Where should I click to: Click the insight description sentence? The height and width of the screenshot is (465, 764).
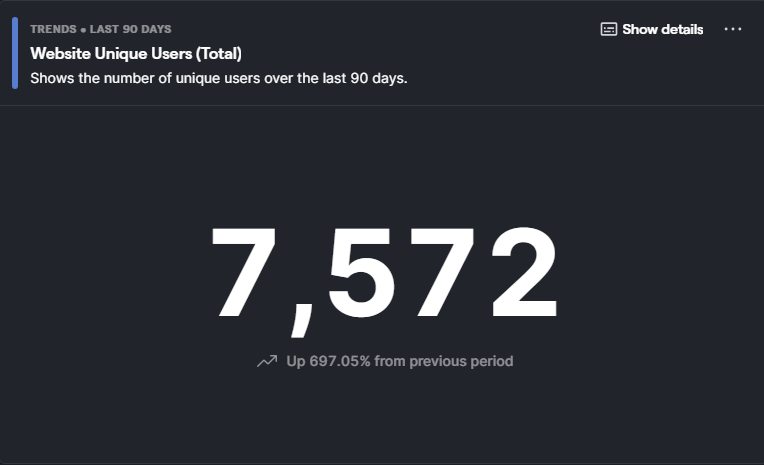coord(218,77)
